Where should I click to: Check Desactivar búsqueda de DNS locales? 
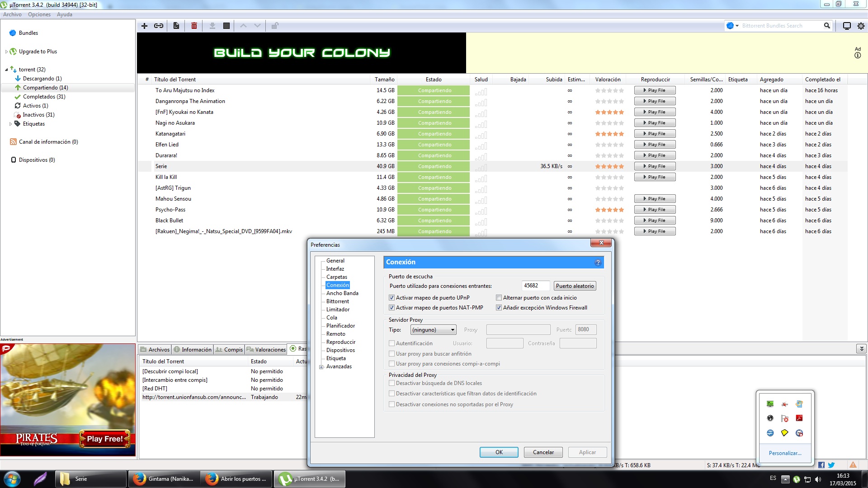pyautogui.click(x=392, y=383)
